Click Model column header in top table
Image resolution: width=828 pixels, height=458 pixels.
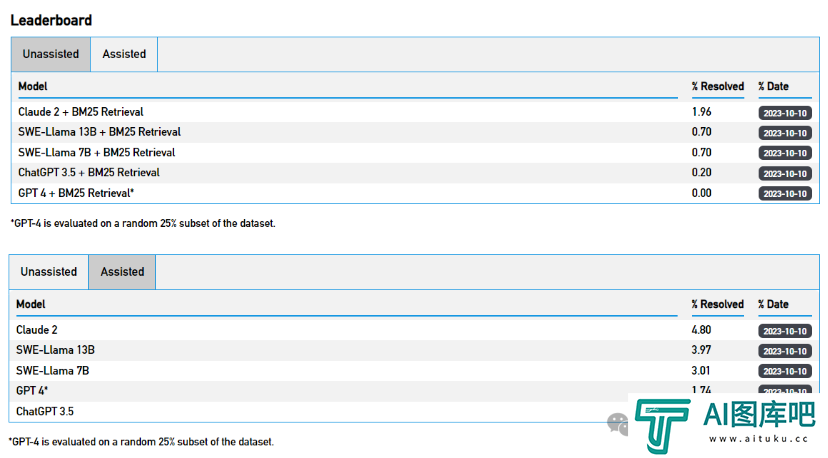(33, 87)
